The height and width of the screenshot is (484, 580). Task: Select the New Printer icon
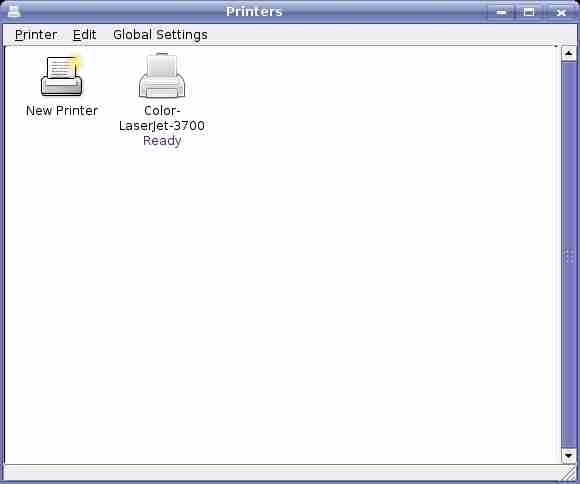click(61, 76)
